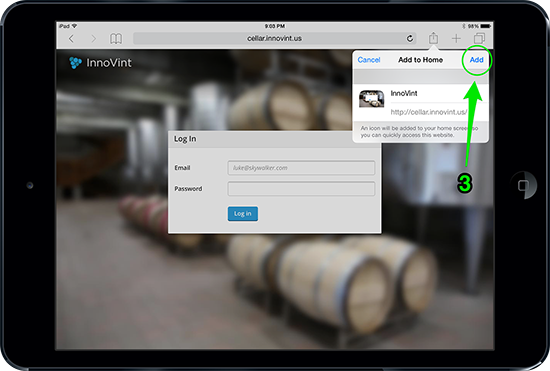Reload the page with the refresh icon
The image size is (550, 371).
[x=409, y=38]
